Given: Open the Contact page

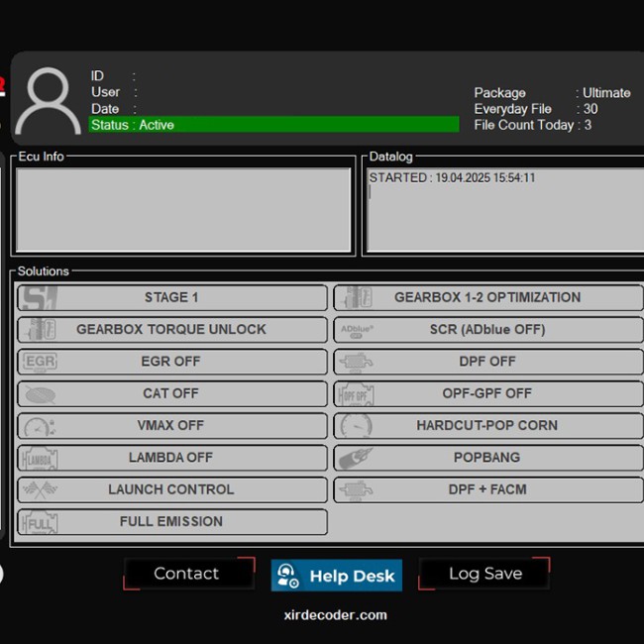Looking at the screenshot, I should (188, 574).
